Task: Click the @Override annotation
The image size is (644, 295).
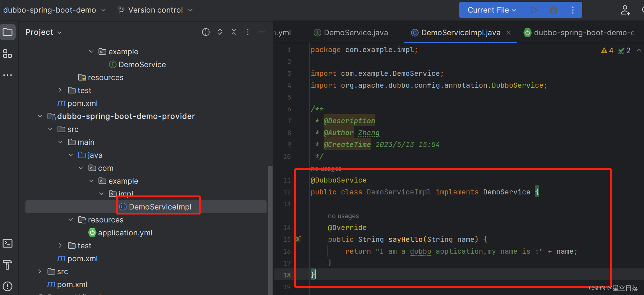Action: [x=347, y=227]
